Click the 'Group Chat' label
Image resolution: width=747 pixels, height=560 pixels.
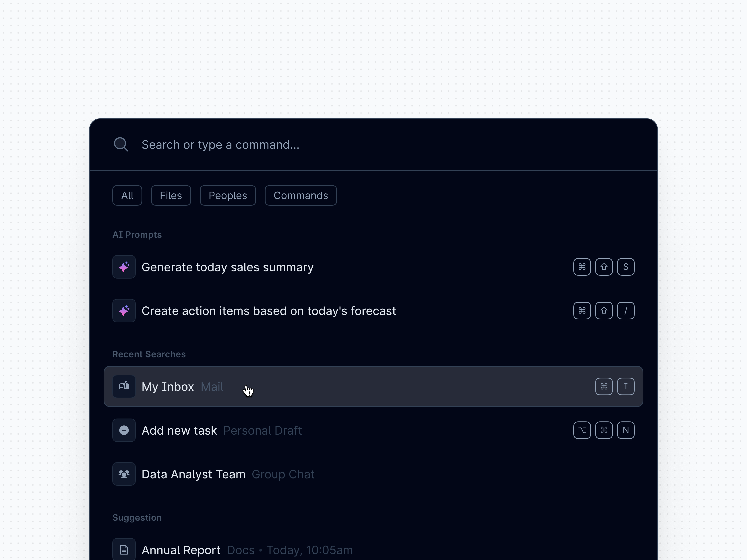coord(283,475)
